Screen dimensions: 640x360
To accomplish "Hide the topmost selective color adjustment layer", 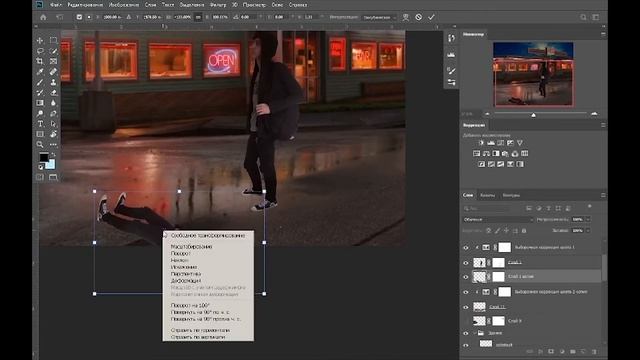I will click(x=466, y=248).
